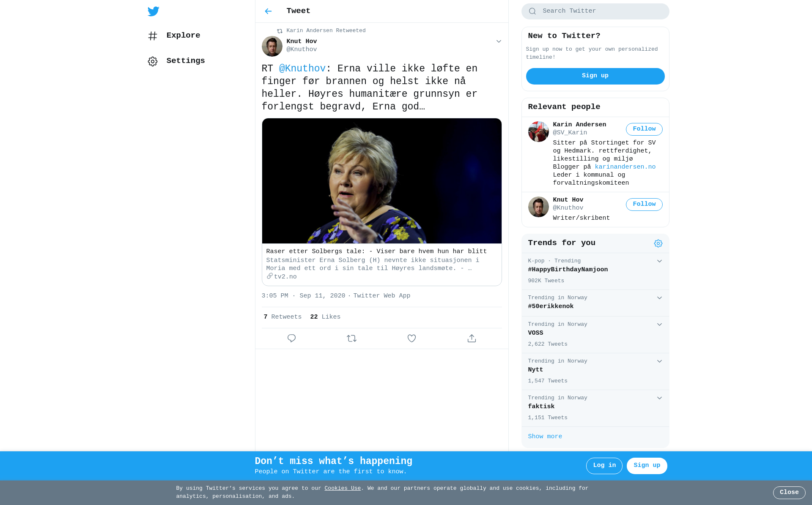Open Karin Andersen's avatar in Relevant people

538,131
